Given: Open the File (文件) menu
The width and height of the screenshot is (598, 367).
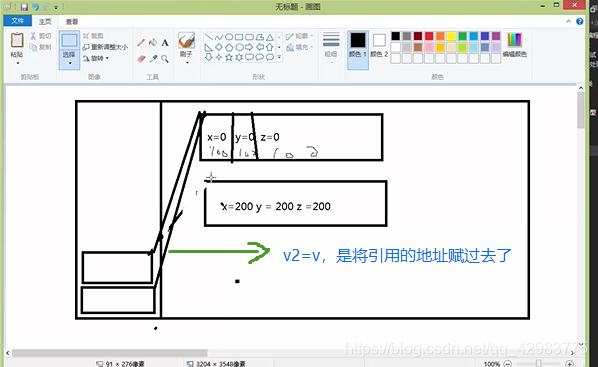Looking at the screenshot, I should click(17, 21).
